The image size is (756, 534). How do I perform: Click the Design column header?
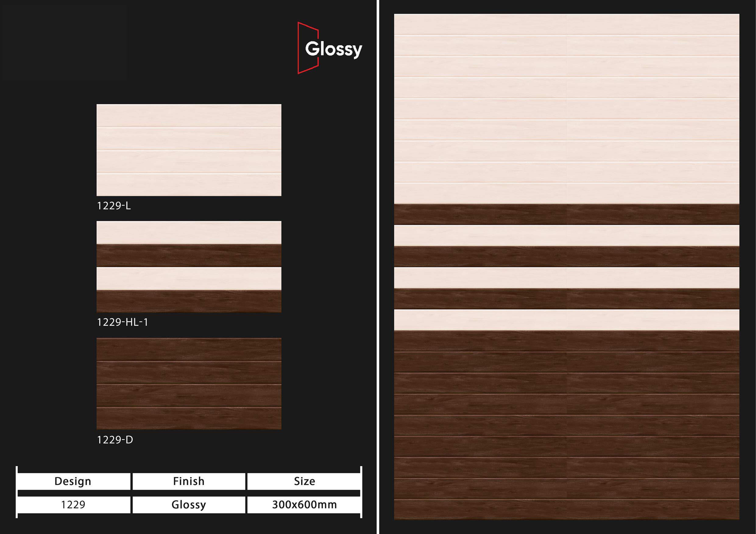tap(73, 481)
